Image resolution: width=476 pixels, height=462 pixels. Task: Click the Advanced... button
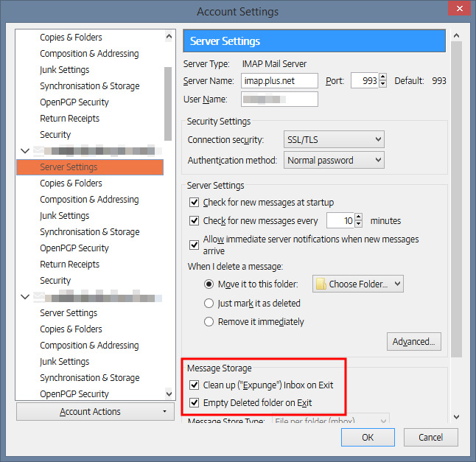(414, 341)
